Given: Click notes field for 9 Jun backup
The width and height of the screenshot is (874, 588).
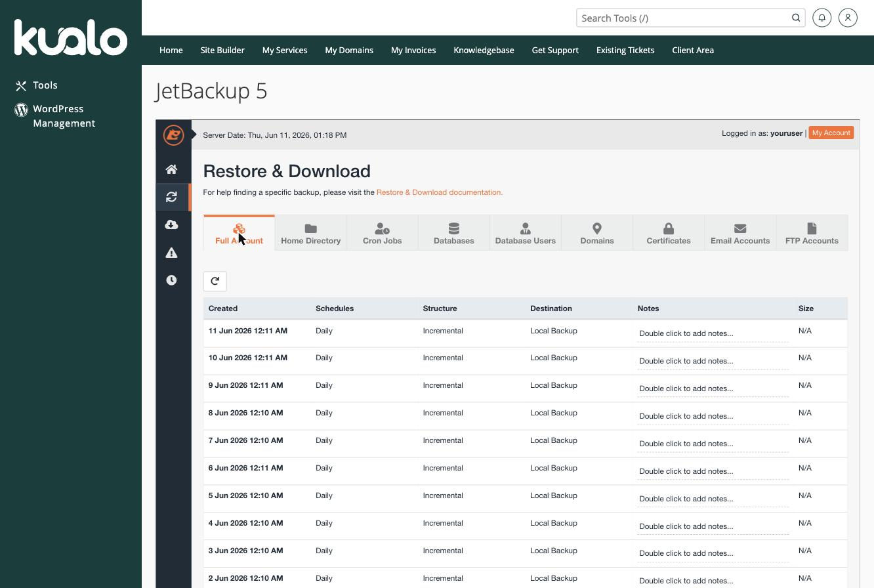Looking at the screenshot, I should [713, 388].
